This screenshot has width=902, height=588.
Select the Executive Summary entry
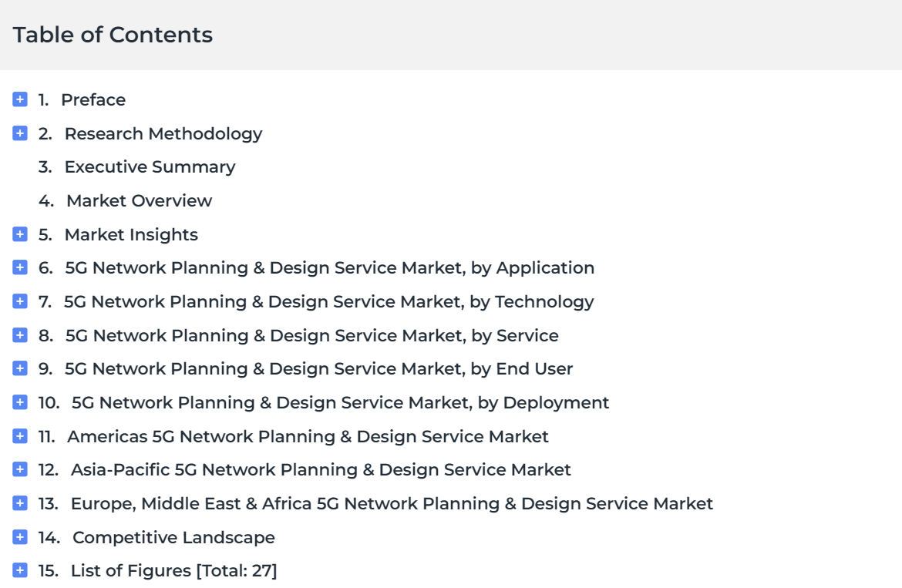click(137, 166)
